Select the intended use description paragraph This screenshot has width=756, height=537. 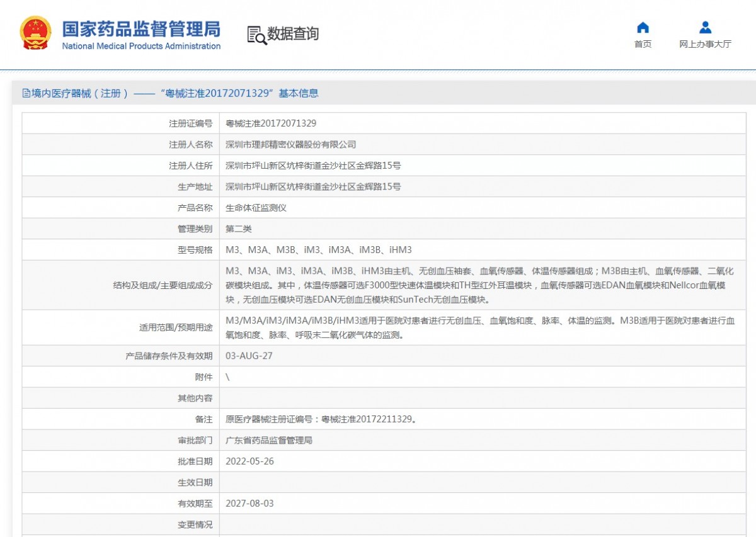click(480, 327)
